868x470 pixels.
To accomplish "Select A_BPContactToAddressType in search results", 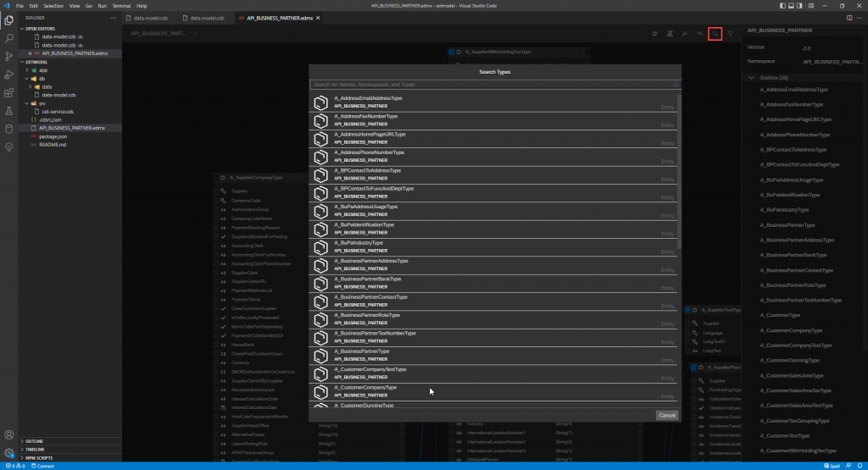I will click(492, 174).
